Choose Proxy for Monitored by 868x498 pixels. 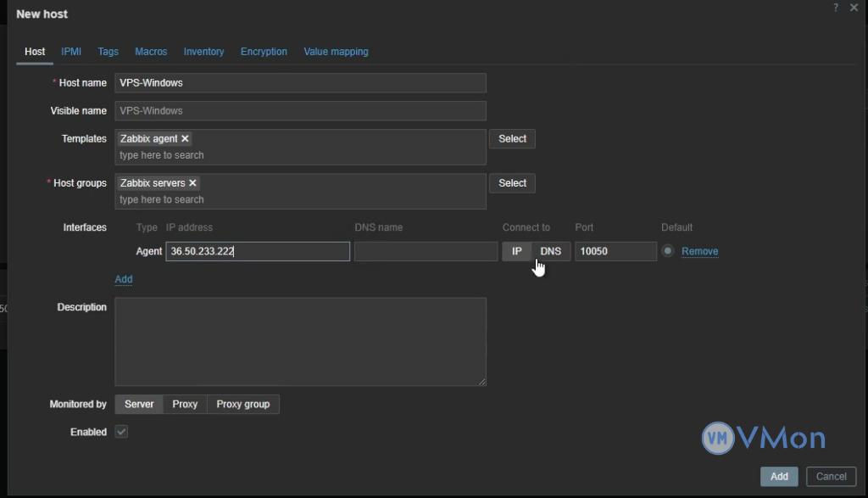click(185, 405)
